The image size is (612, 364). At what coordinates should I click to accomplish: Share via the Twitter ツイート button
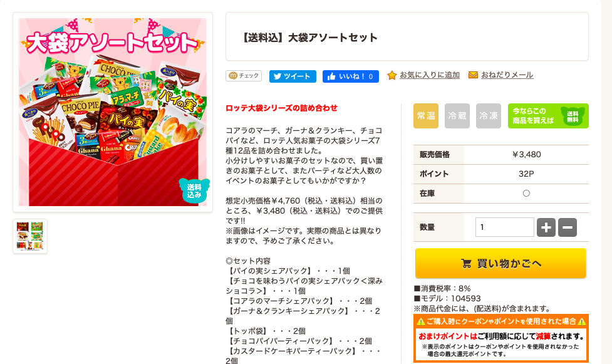[x=293, y=76]
